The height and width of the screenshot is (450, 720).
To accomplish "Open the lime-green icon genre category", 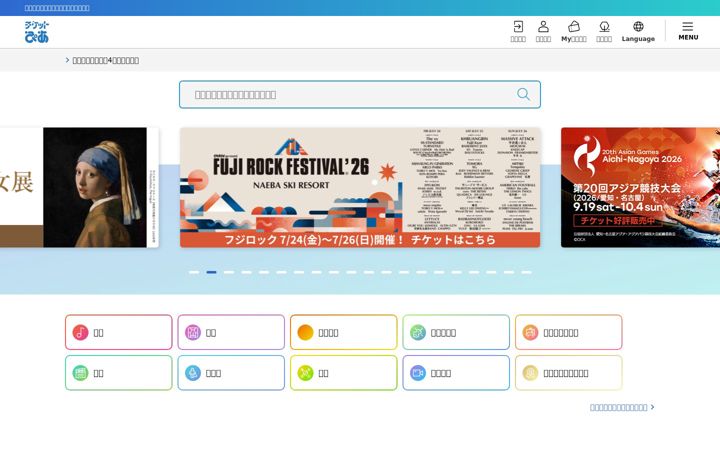I will [343, 372].
